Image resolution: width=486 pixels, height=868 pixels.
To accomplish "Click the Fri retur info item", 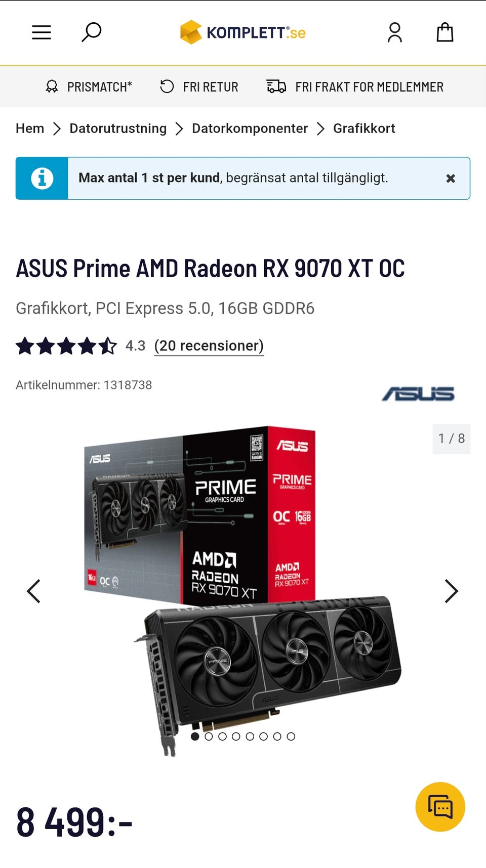I will [199, 87].
